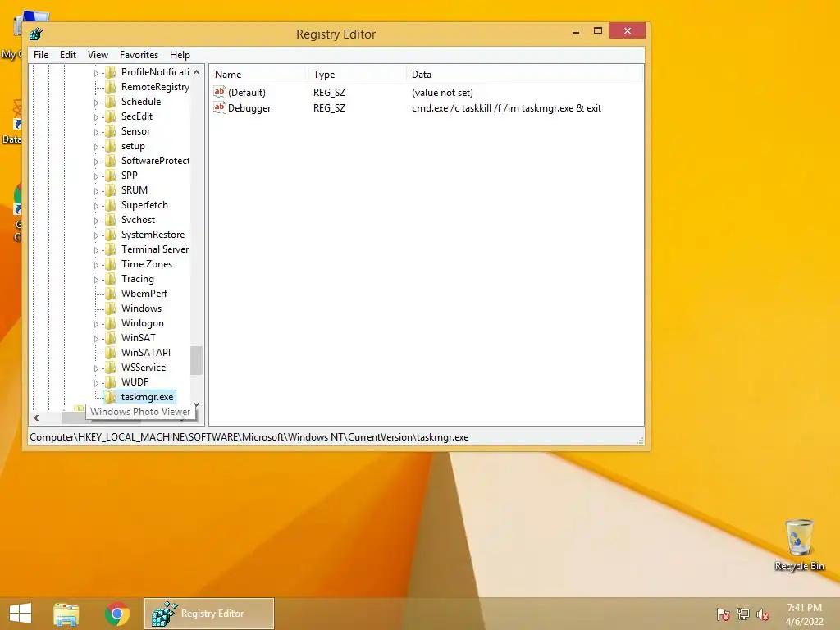The image size is (840, 630).
Task: Expand the SPP key
Action: click(x=96, y=176)
